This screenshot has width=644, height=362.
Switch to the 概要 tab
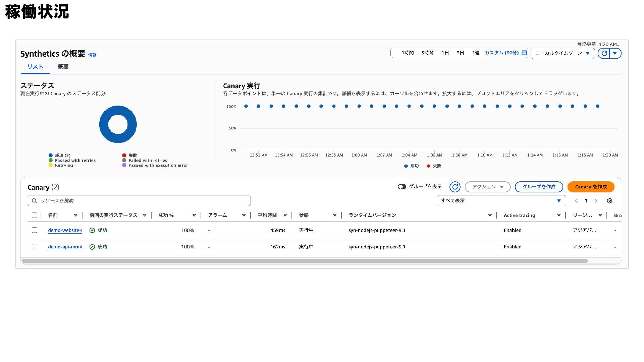pos(63,67)
